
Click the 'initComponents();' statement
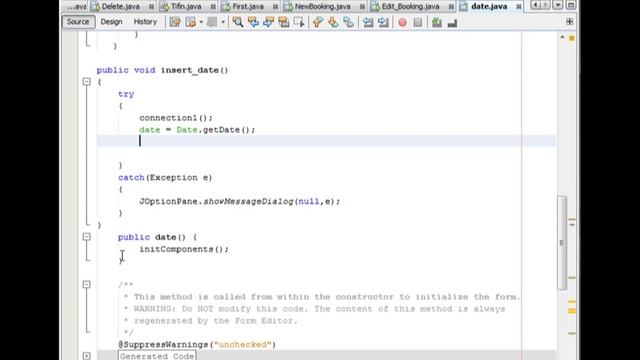184,249
